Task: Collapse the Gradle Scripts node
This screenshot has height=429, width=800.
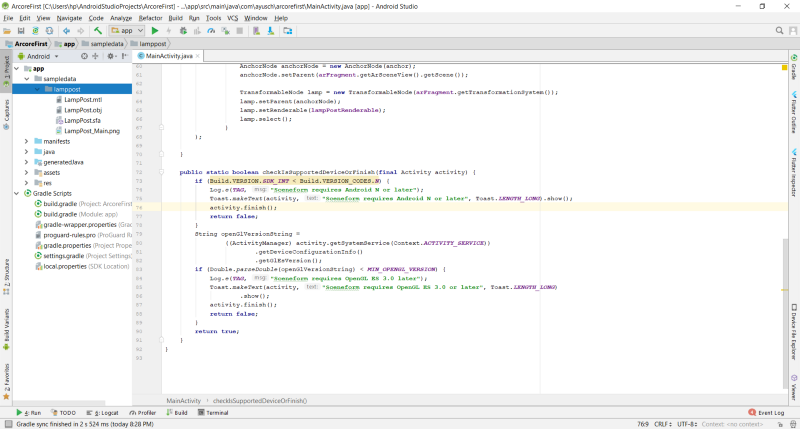Action: click(16, 192)
